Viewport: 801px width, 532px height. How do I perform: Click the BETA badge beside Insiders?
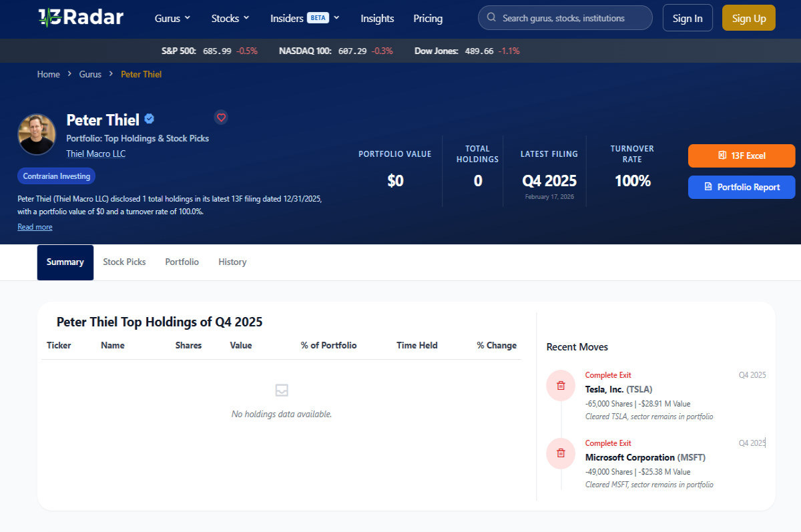pos(318,18)
